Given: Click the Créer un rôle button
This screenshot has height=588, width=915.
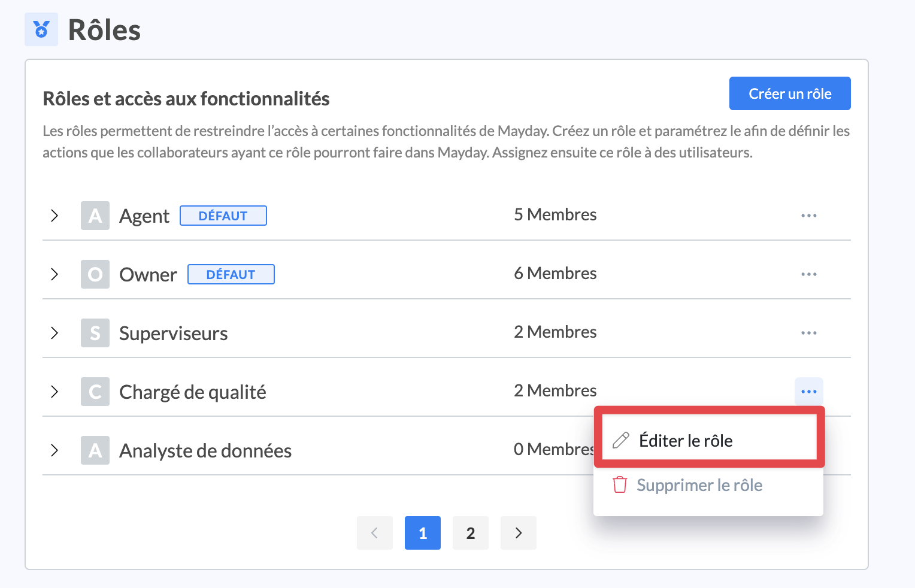Looking at the screenshot, I should click(x=789, y=93).
